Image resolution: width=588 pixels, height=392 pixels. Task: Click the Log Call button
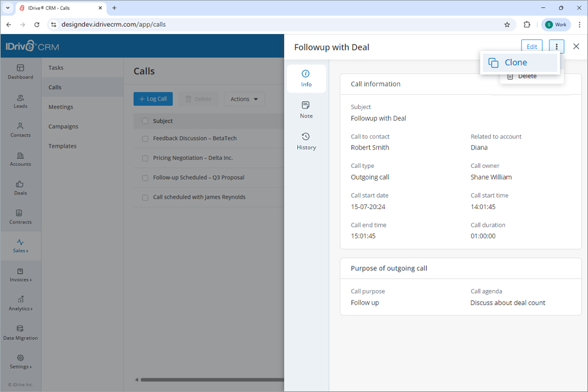click(x=153, y=99)
